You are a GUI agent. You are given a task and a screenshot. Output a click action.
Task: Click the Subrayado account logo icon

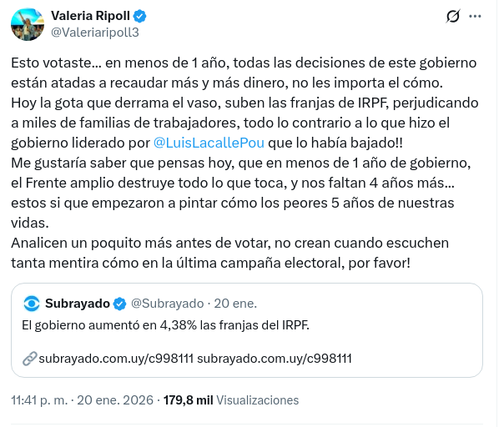point(32,303)
